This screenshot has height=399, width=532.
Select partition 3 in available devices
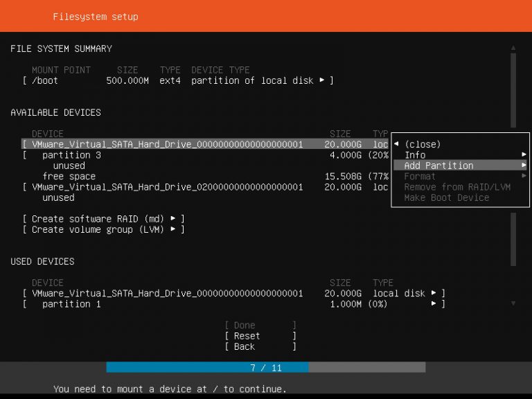tap(205, 155)
